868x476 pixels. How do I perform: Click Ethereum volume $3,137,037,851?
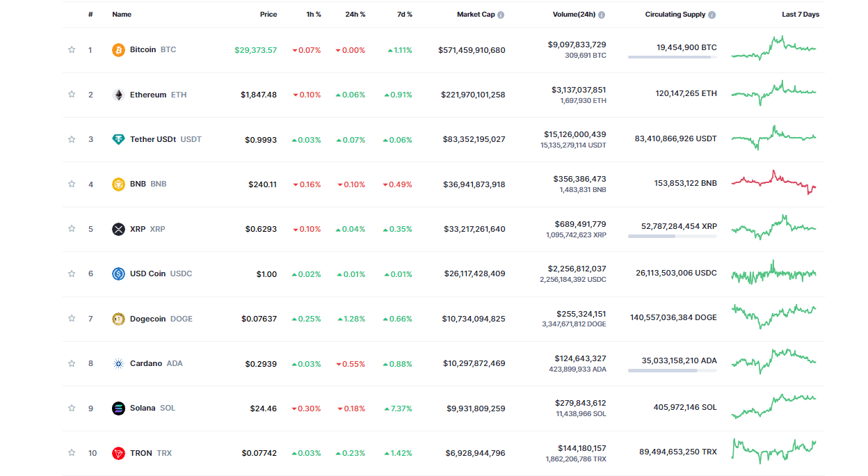(579, 90)
